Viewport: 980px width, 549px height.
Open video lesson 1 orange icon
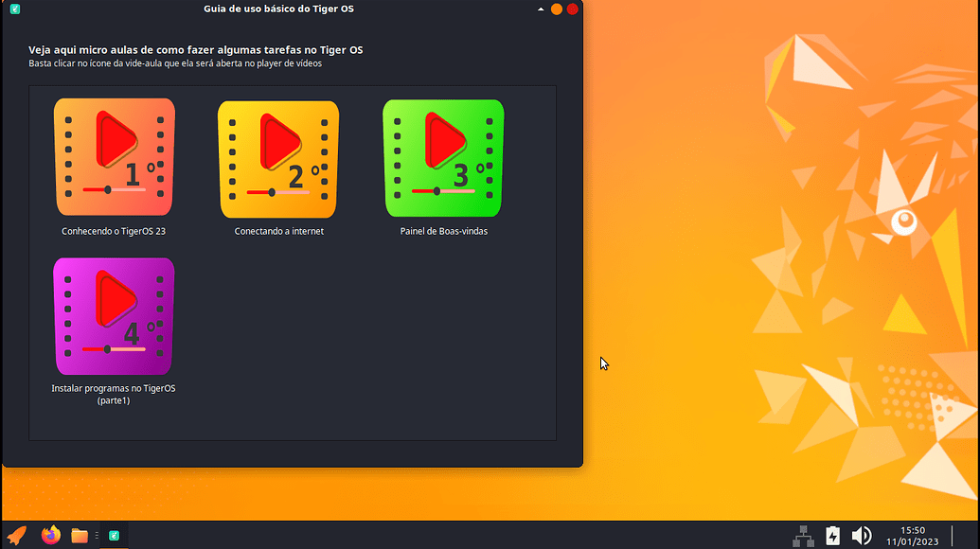pyautogui.click(x=115, y=157)
